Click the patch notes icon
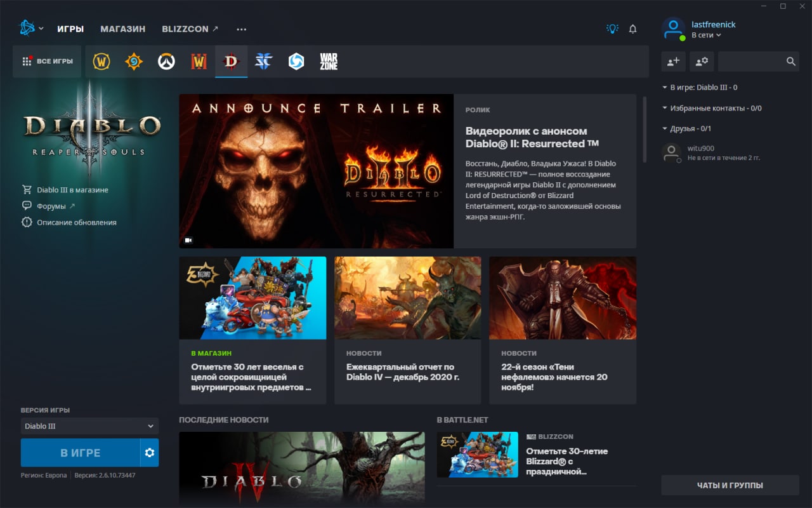Screen dimensions: 812x508 click(27, 222)
